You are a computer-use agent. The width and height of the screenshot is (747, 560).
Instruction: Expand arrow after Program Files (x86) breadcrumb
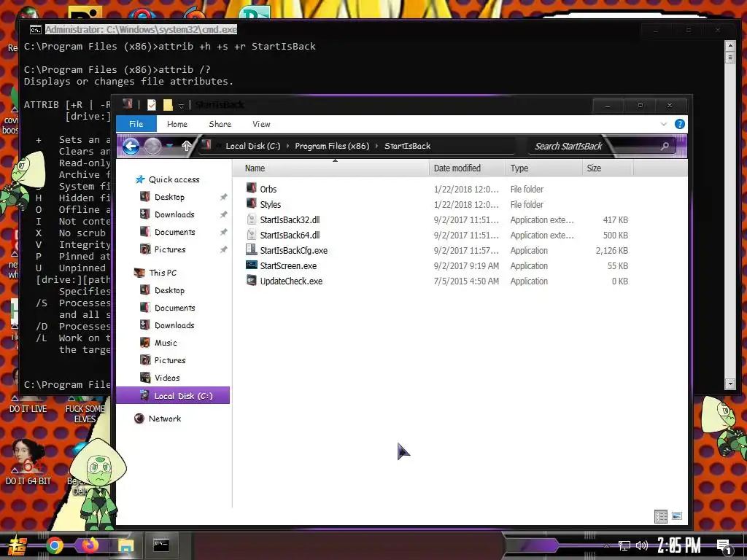(376, 146)
